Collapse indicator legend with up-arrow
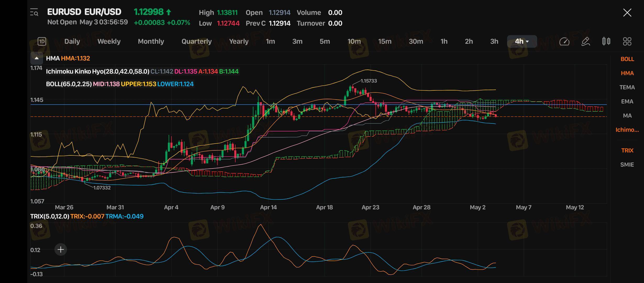 coord(37,58)
